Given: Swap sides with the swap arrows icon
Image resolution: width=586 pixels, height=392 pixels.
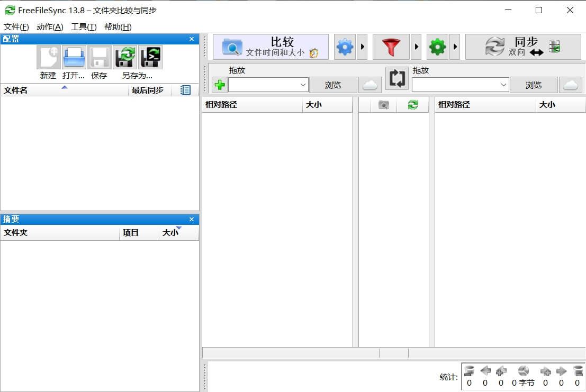Looking at the screenshot, I should click(397, 78).
